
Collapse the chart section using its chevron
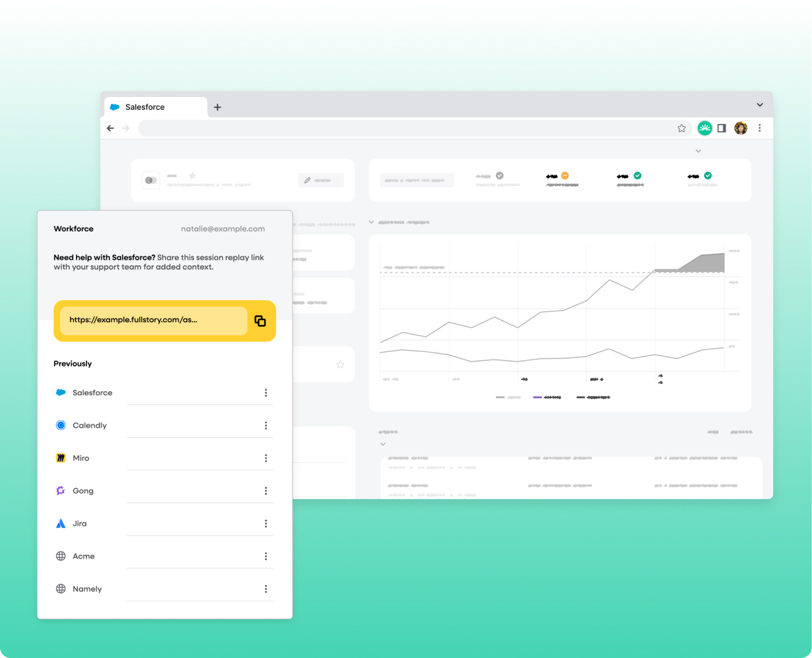pos(371,222)
